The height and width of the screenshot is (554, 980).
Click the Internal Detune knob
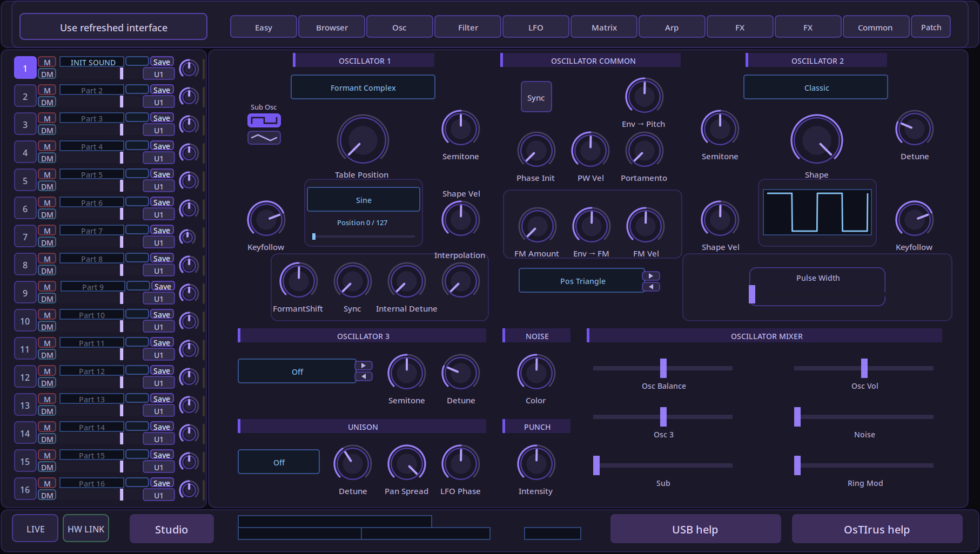[x=406, y=281]
